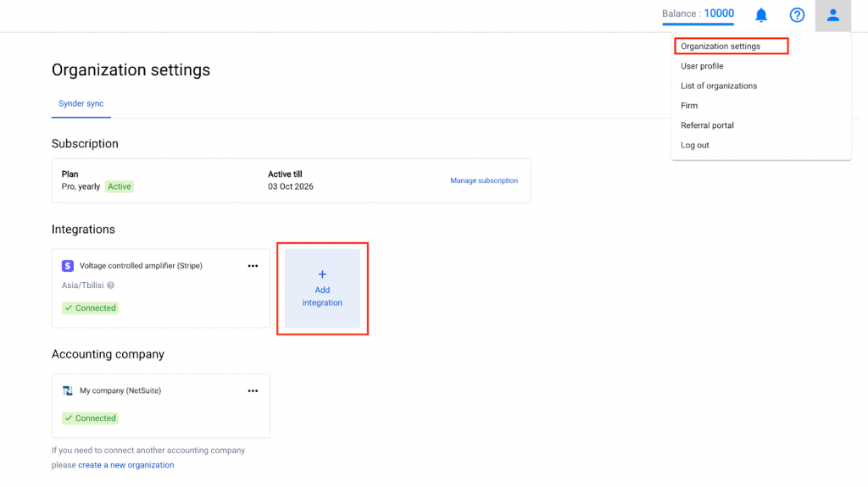Select Firm in the account menu

[689, 106]
